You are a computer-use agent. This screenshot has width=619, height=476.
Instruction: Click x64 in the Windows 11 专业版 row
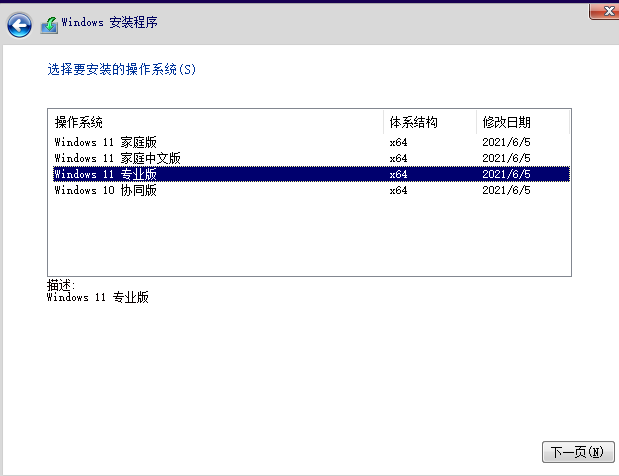398,174
